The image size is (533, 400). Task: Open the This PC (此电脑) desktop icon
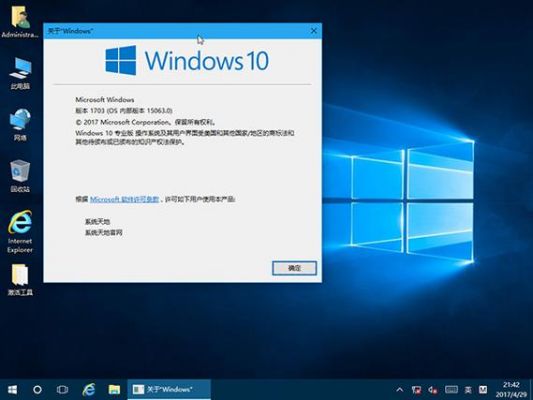[20, 73]
